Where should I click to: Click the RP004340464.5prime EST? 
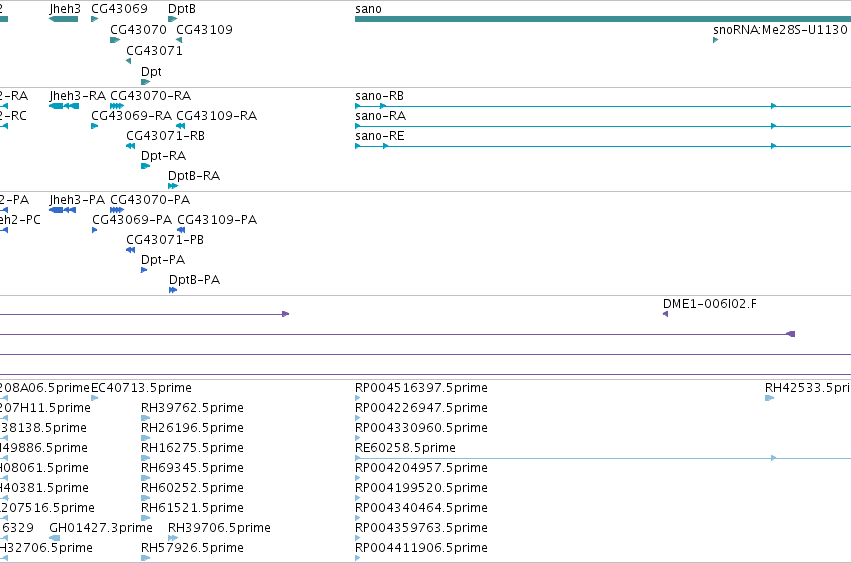[x=358, y=518]
